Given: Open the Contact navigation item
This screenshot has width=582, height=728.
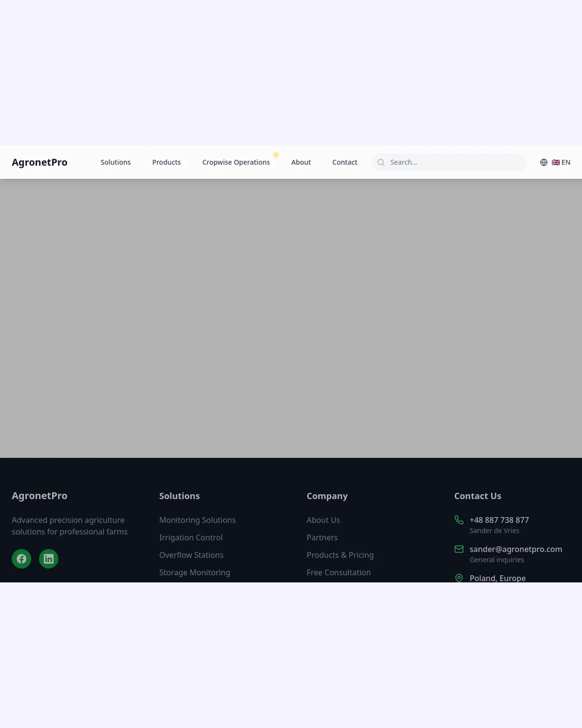Looking at the screenshot, I should (344, 162).
